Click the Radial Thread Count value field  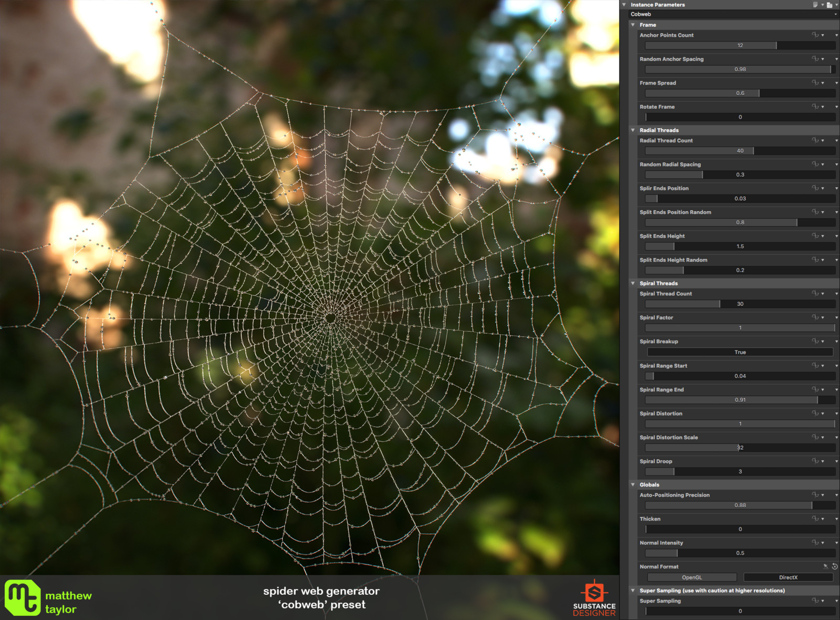739,151
